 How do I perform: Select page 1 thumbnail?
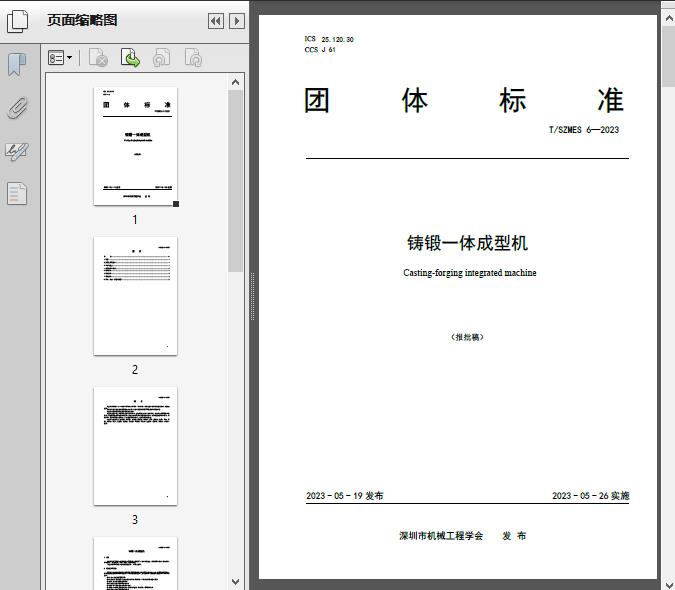pyautogui.click(x=135, y=146)
